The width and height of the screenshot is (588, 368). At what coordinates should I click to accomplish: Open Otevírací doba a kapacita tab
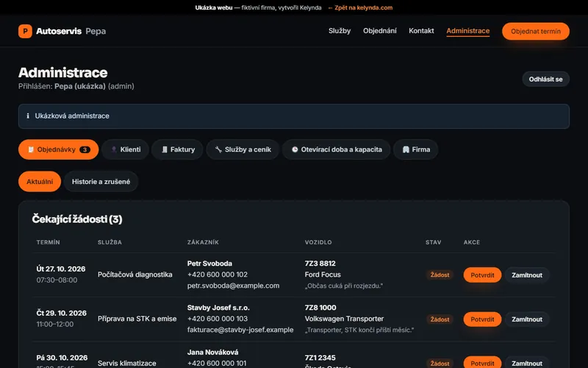pos(337,149)
